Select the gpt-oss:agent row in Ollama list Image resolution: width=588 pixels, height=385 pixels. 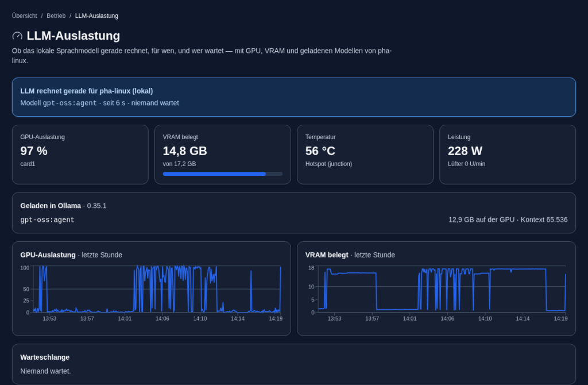point(294,220)
